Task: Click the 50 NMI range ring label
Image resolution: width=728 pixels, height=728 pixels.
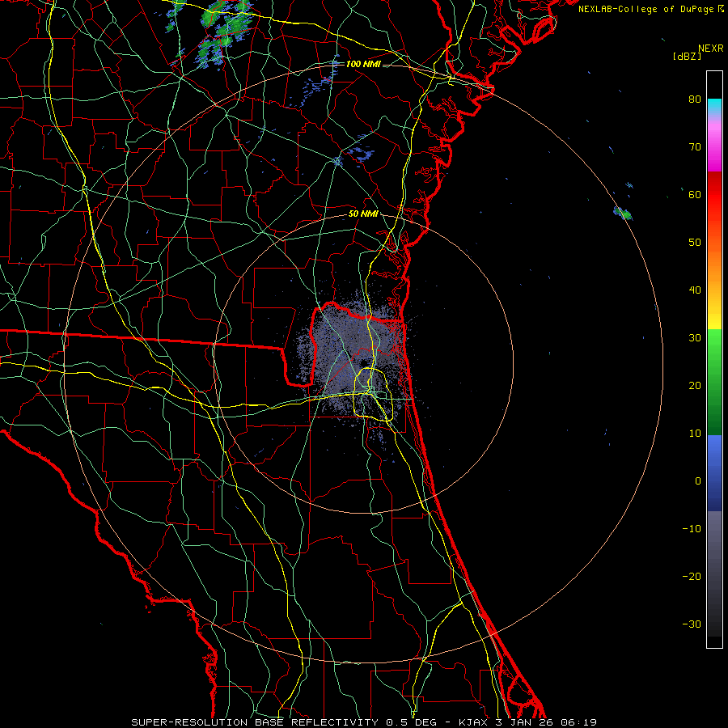Action: click(363, 214)
